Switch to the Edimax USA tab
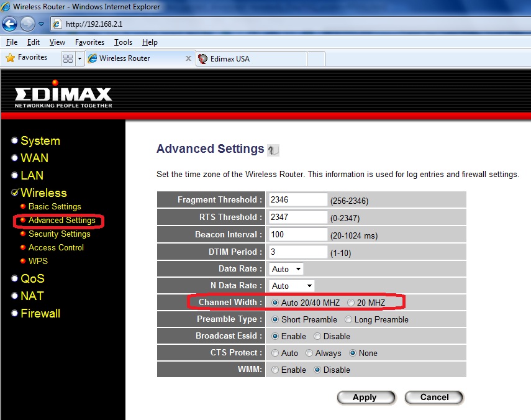531x420 pixels. (252, 59)
